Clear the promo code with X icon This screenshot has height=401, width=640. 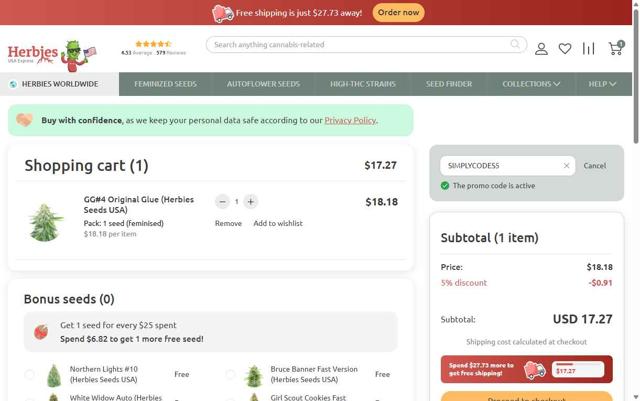tap(567, 165)
